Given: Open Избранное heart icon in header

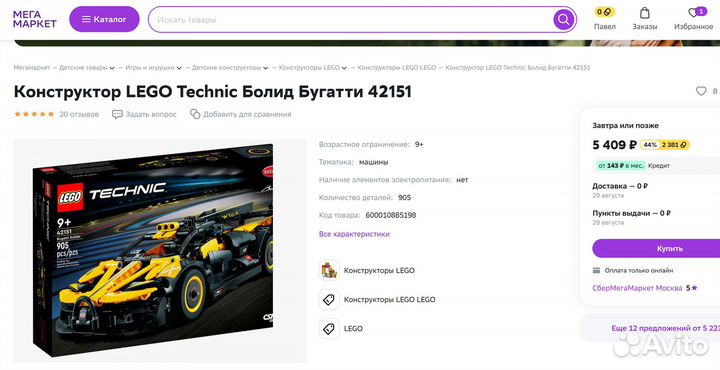Looking at the screenshot, I should point(693,12).
